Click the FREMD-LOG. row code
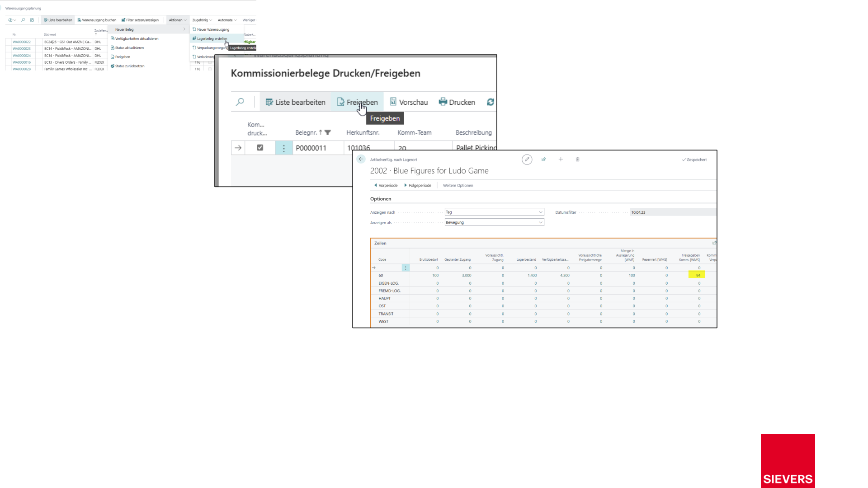868x488 pixels. point(389,291)
